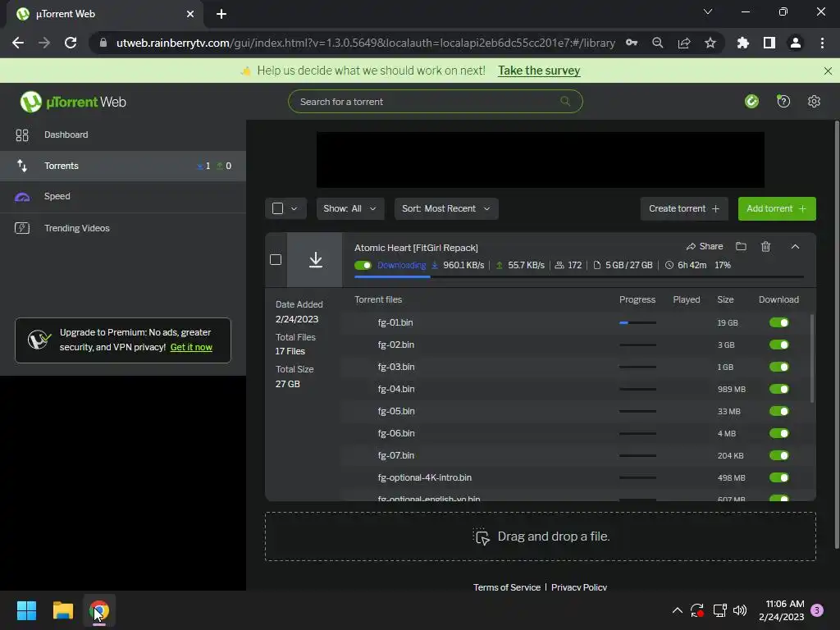
Task: Pause Atomic Heart with the Downloading toggle
Action: coord(363,265)
